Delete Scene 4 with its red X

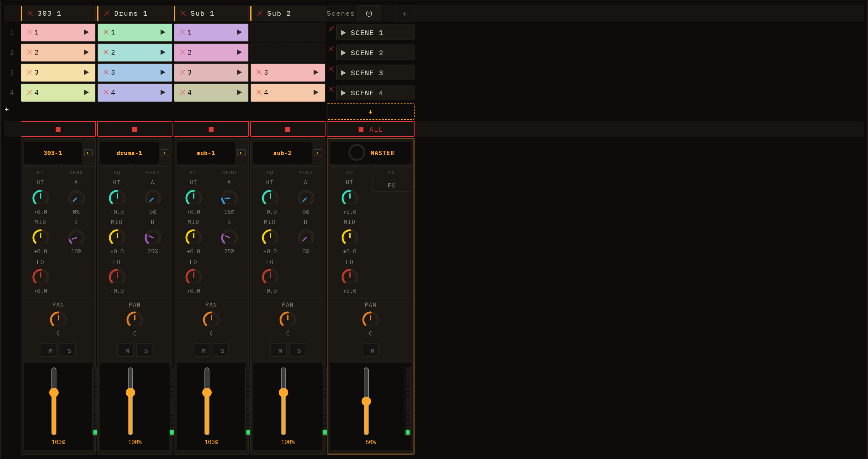pyautogui.click(x=331, y=89)
